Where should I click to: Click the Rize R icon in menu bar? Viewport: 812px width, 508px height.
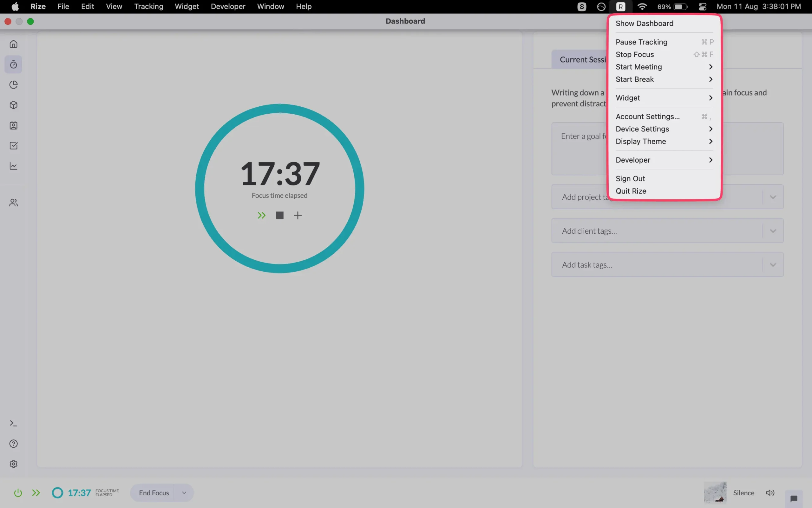click(620, 7)
